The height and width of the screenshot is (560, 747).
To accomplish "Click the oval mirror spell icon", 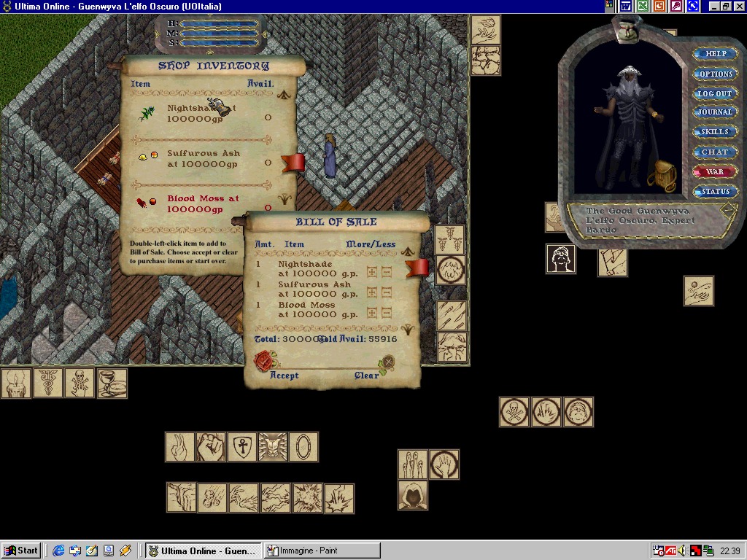I will 303,447.
